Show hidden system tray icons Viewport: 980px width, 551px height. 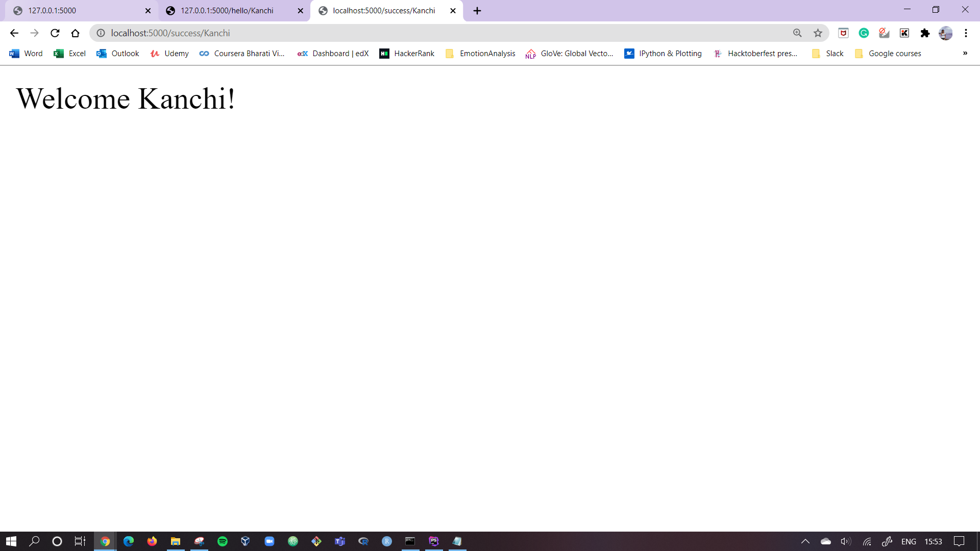805,541
